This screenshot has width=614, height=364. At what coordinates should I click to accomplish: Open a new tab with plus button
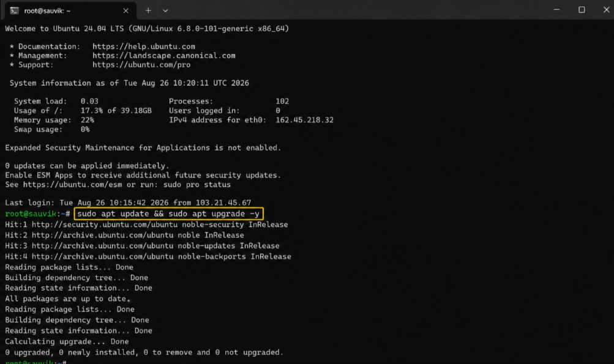148,11
